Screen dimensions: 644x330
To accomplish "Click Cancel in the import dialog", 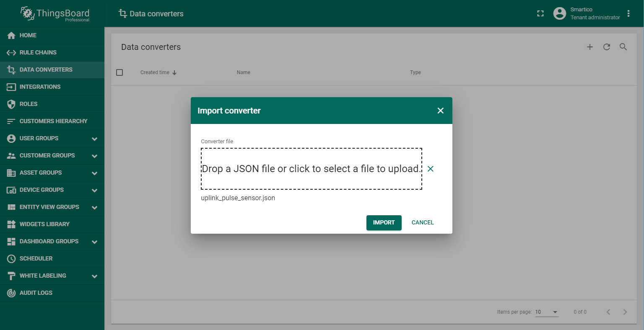I will click(422, 222).
